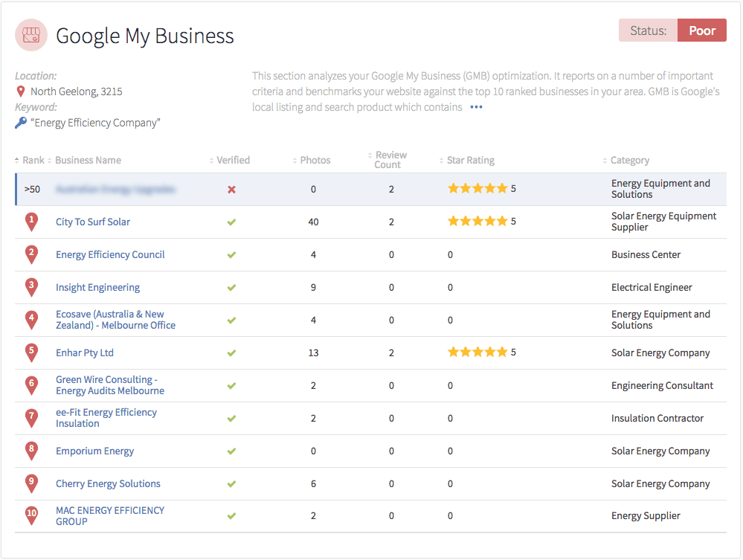Click Energy Efficiency Council verified checkmark
This screenshot has width=743, height=560.
(231, 255)
